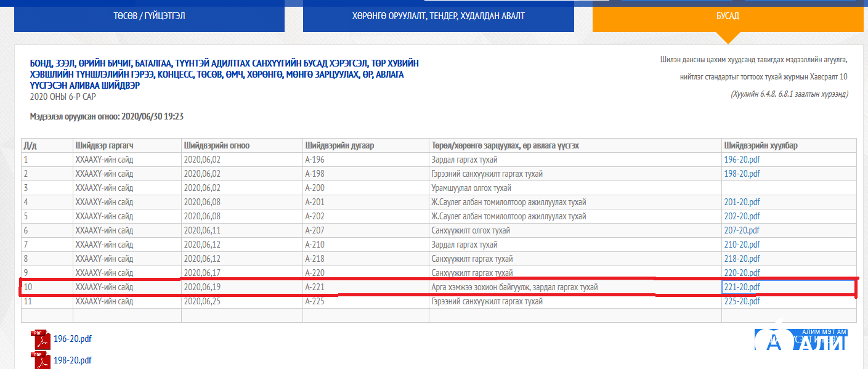Click the Шийдвэрийн дугаар column header
Viewport: 868px width, 369px height.
point(339,146)
